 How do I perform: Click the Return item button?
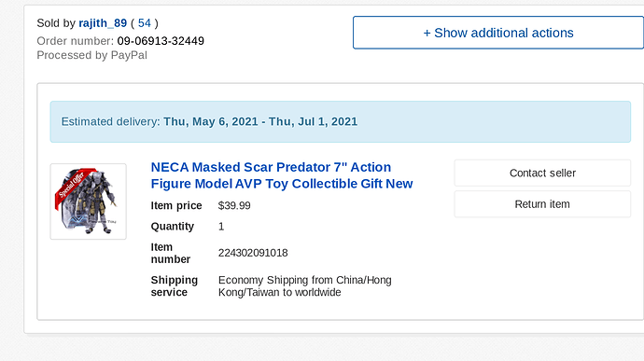542,204
